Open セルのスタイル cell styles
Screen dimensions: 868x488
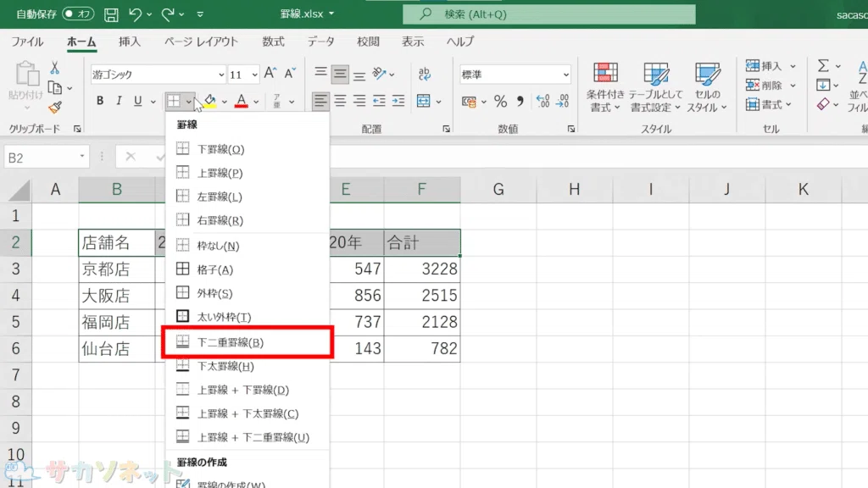tap(707, 87)
